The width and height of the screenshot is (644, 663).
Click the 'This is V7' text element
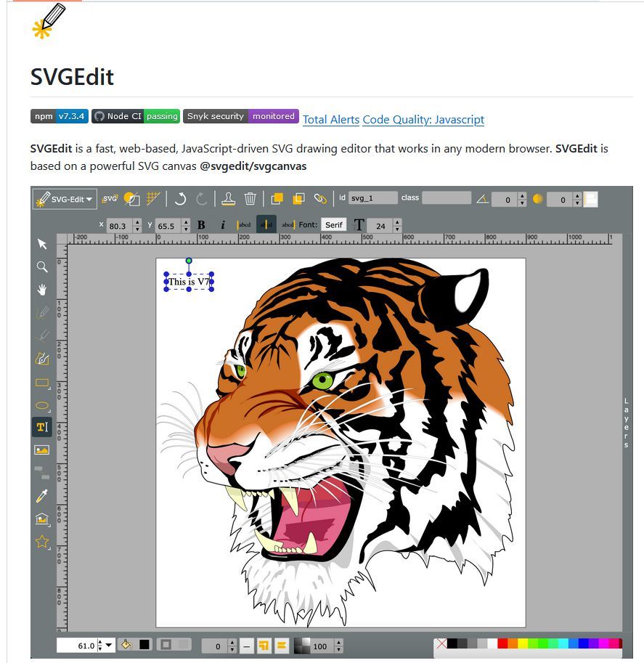[x=189, y=282]
